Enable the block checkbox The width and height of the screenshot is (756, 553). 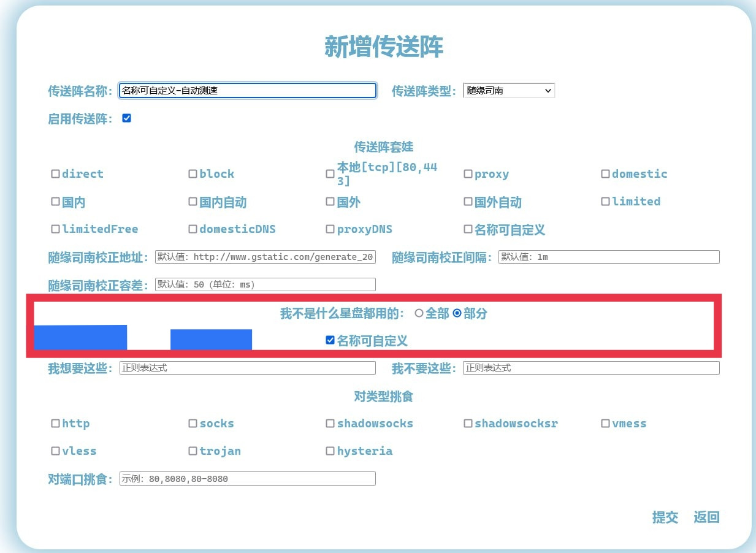click(193, 174)
